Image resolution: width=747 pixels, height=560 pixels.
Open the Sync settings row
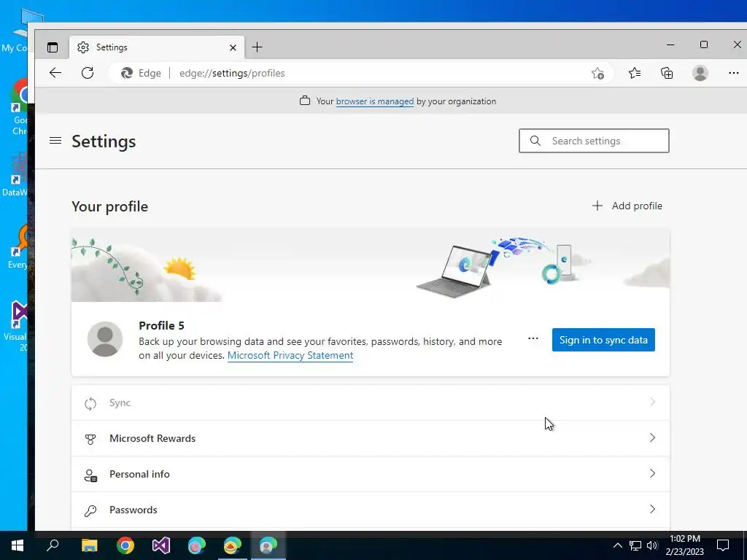click(370, 402)
